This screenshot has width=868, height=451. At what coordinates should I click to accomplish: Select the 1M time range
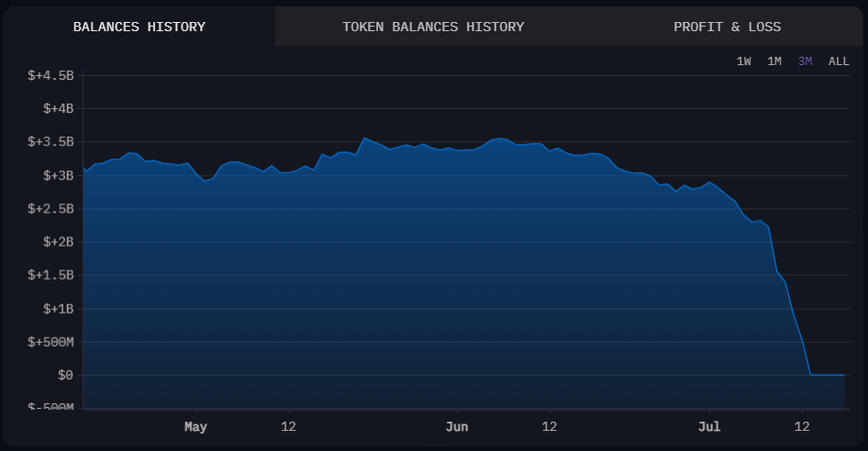(x=773, y=61)
